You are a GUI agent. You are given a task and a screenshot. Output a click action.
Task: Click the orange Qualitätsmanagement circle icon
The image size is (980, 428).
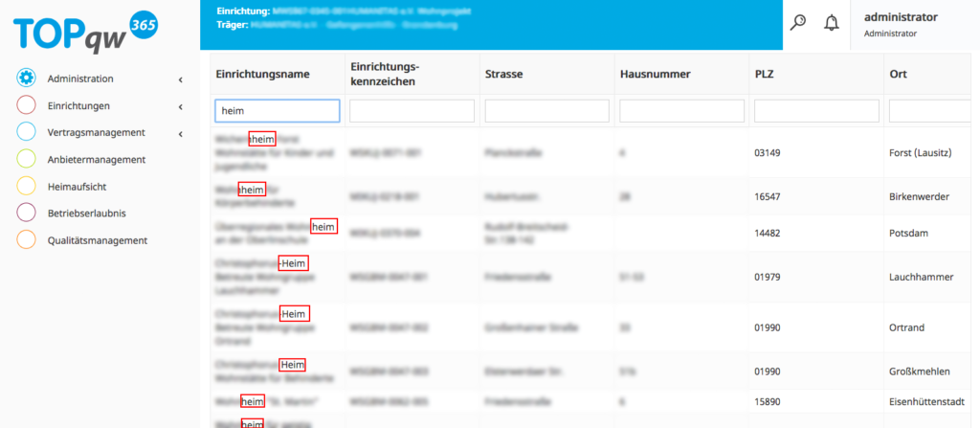pos(26,240)
